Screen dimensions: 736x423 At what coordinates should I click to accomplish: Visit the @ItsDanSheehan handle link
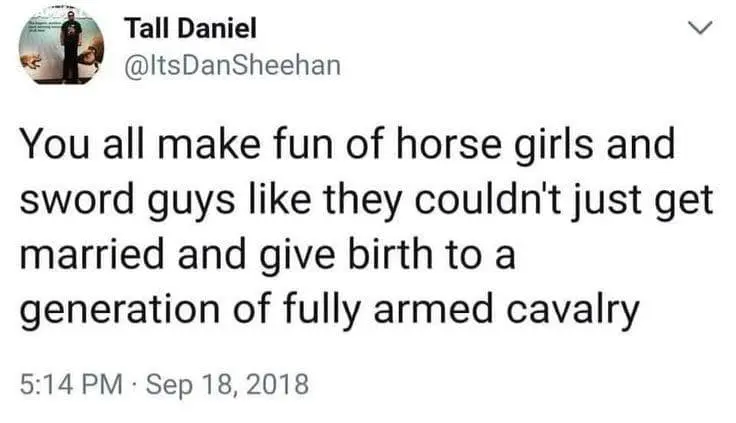231,65
